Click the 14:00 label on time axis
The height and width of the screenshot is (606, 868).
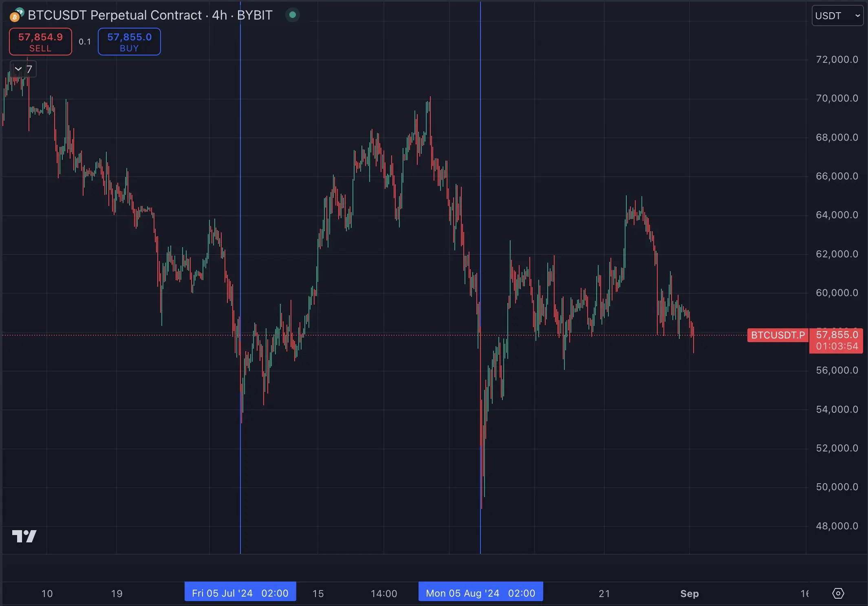click(384, 593)
